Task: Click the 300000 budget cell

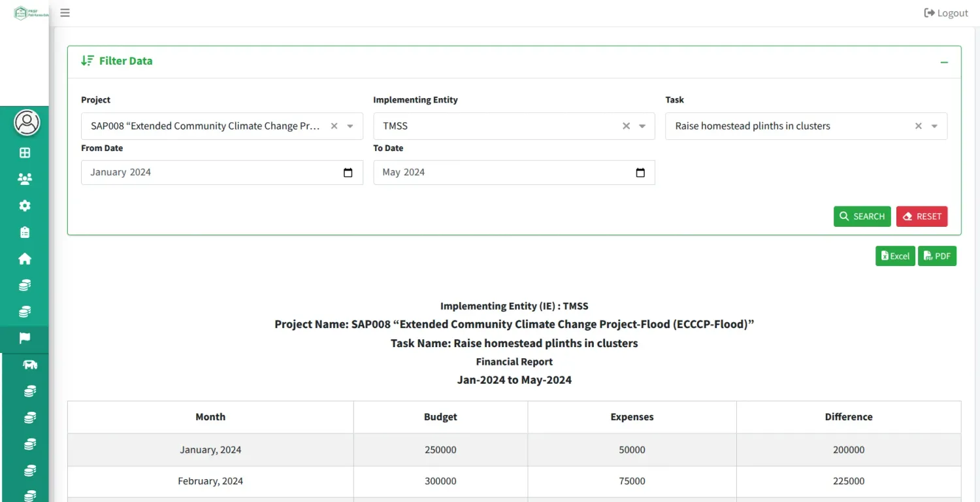Action: (440, 481)
